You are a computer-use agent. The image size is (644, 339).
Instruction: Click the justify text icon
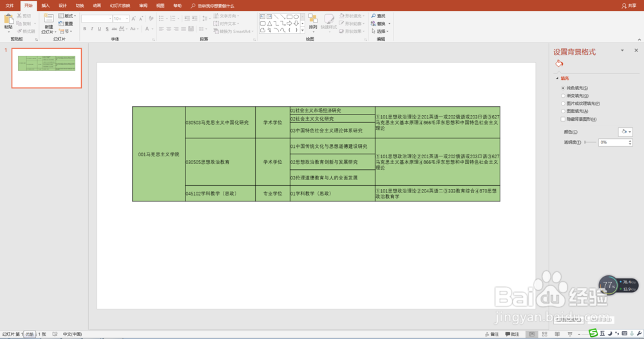184,29
